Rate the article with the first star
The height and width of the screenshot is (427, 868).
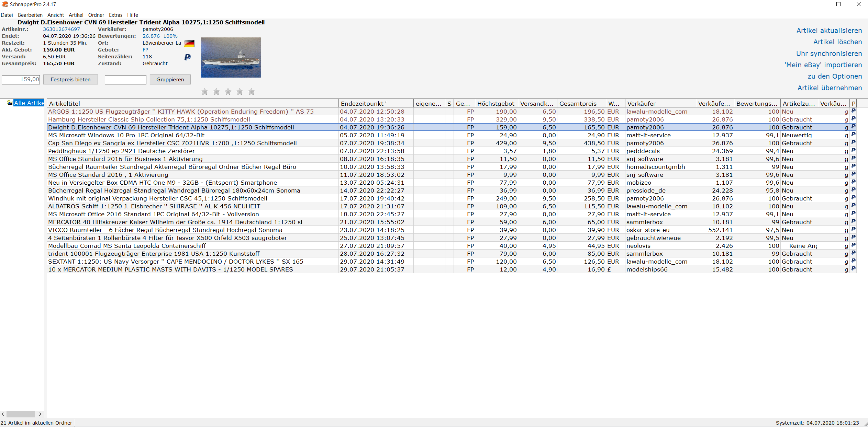pyautogui.click(x=205, y=92)
